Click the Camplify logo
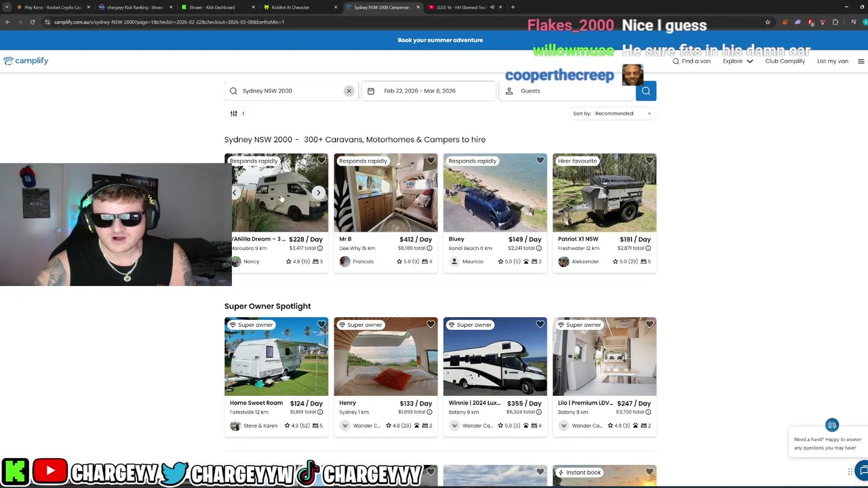The width and height of the screenshot is (868, 488). [x=26, y=61]
